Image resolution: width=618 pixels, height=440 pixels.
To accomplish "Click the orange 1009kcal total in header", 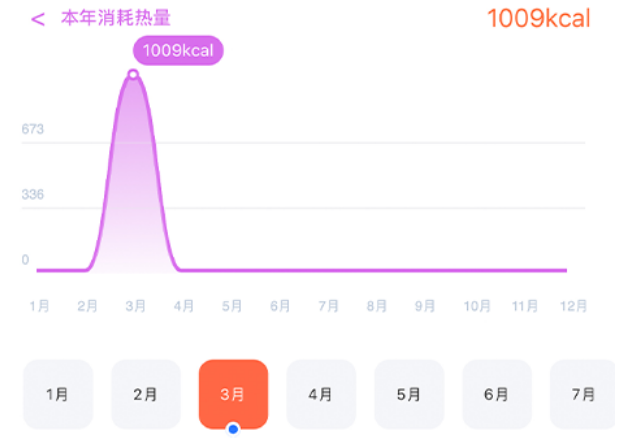I will point(539,18).
